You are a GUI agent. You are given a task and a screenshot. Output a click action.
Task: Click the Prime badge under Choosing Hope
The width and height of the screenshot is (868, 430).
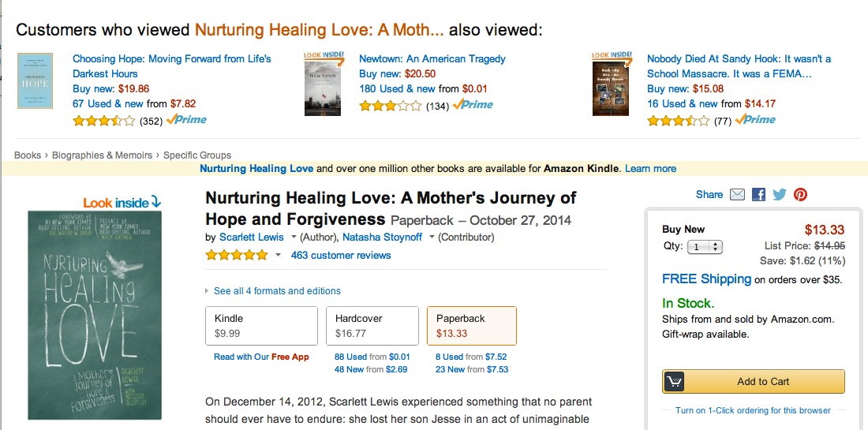(186, 120)
